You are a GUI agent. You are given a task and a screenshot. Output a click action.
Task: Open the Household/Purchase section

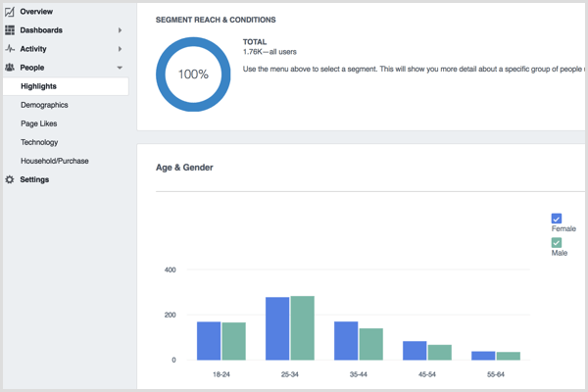(x=55, y=161)
